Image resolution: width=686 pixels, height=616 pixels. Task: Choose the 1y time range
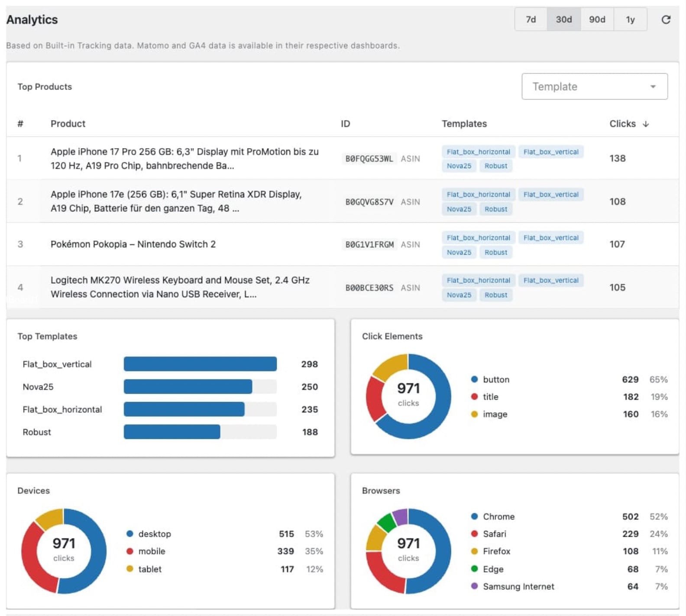(630, 19)
